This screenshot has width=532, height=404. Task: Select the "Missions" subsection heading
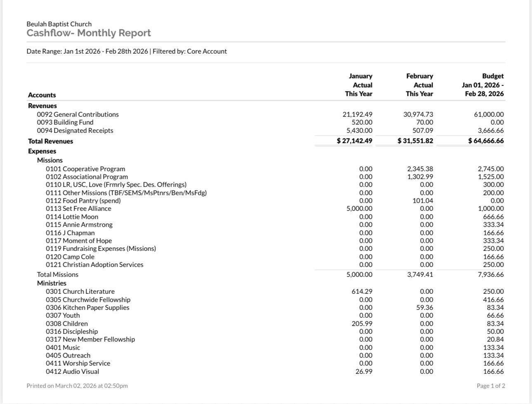click(50, 160)
